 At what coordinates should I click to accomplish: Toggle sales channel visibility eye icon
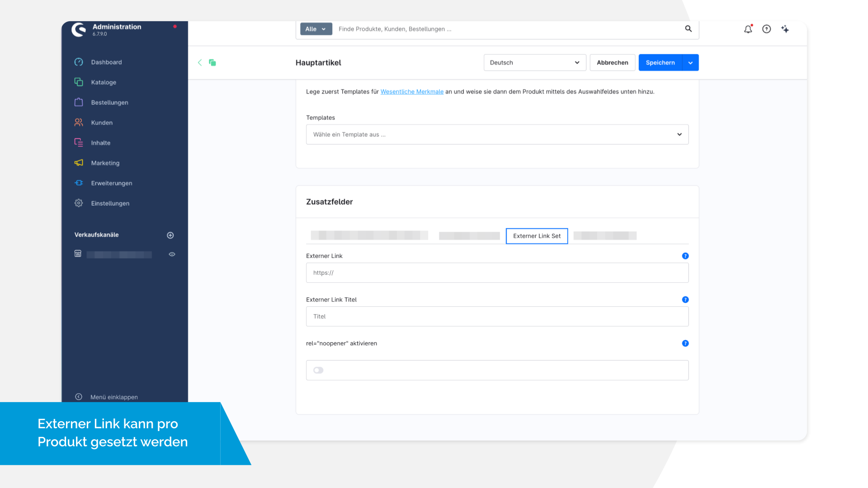click(x=172, y=254)
